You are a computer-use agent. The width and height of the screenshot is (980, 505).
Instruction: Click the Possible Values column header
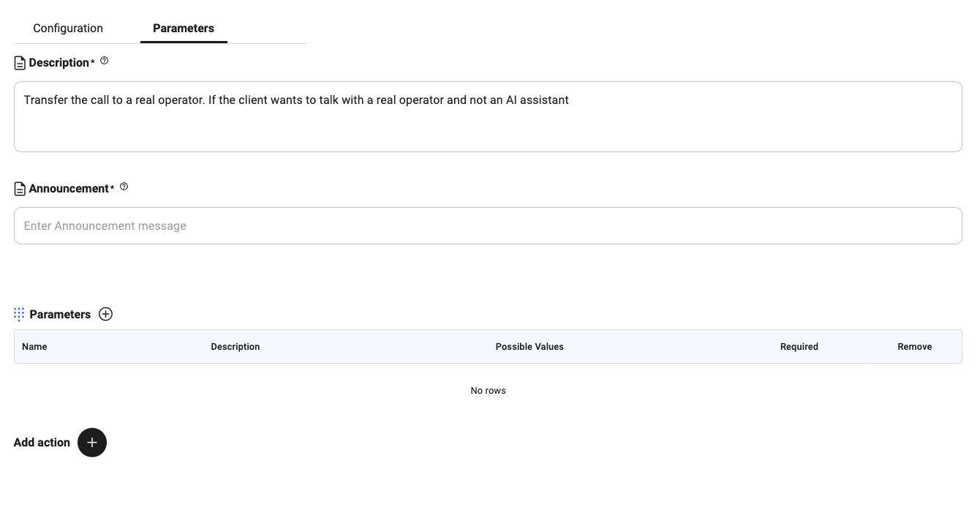tap(529, 346)
